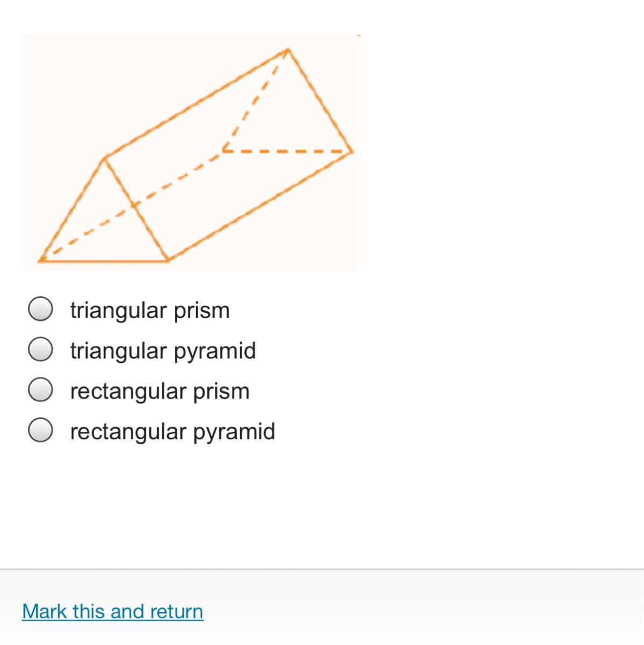Mark the "rectangular pyramid" radio circle
644x645 pixels.
40,430
